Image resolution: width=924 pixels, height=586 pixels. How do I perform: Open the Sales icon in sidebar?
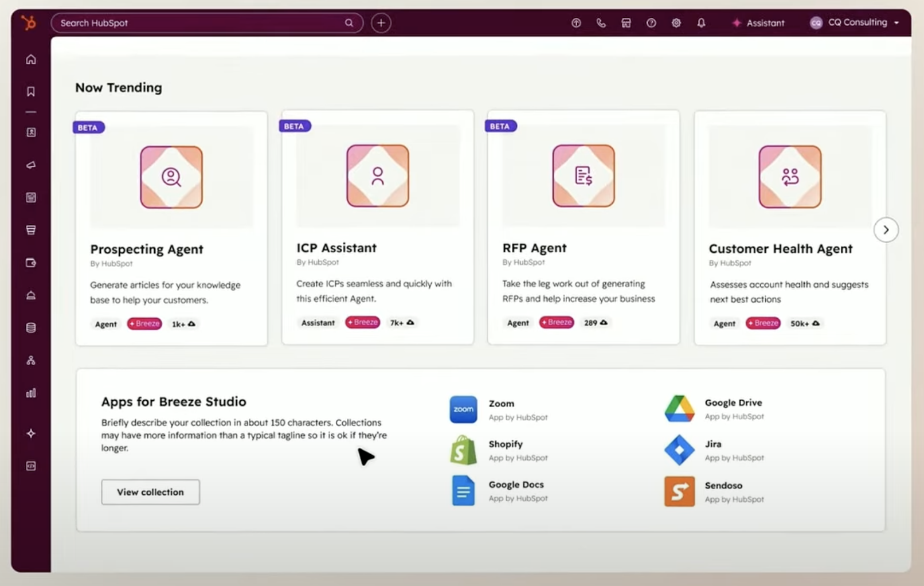point(31,230)
